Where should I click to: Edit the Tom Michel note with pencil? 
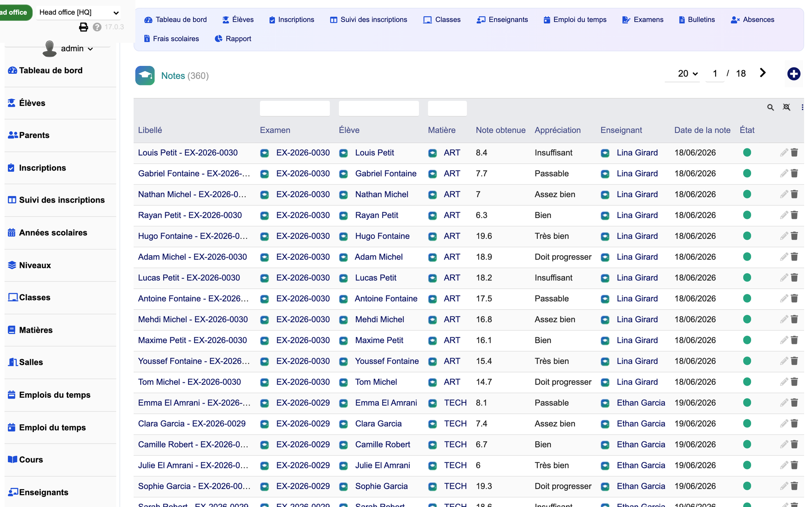784,382
